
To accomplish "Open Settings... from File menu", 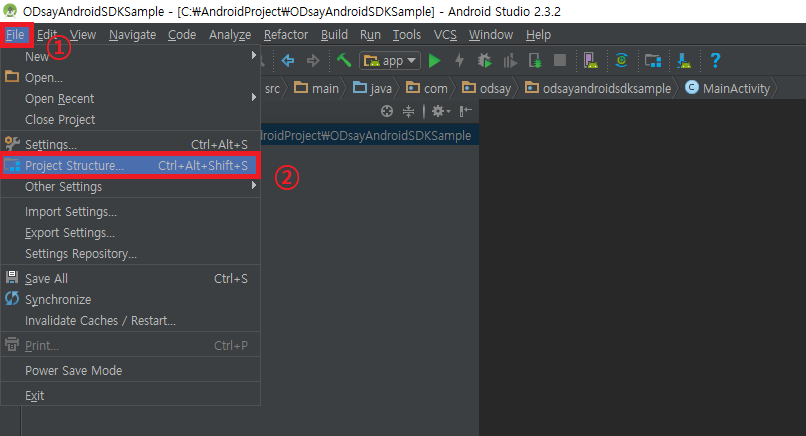I will 131,144.
